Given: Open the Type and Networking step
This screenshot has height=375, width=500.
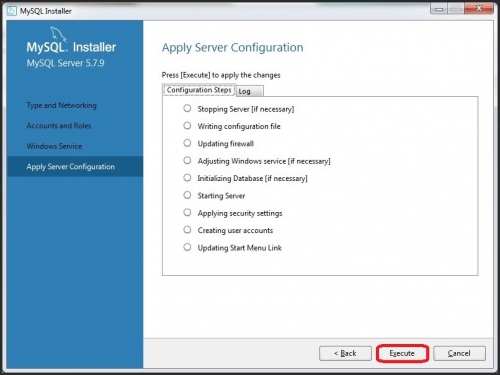Looking at the screenshot, I should coord(62,105).
